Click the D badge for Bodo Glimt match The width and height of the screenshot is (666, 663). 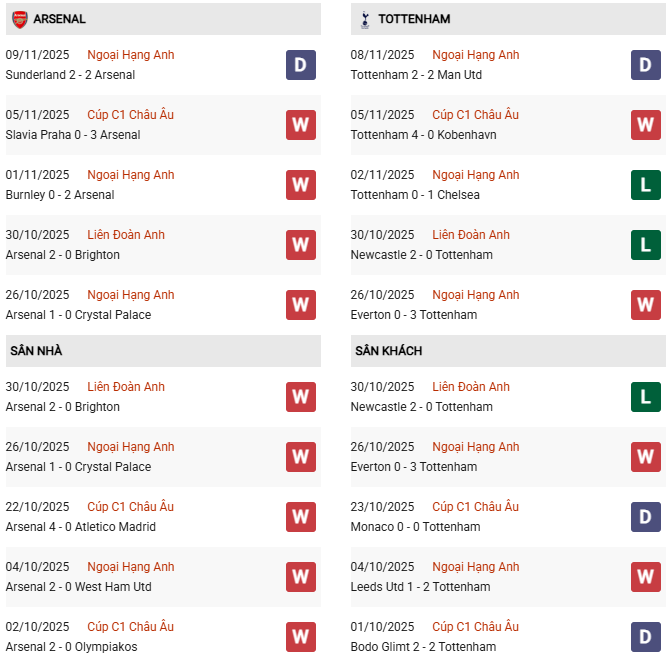pos(645,637)
